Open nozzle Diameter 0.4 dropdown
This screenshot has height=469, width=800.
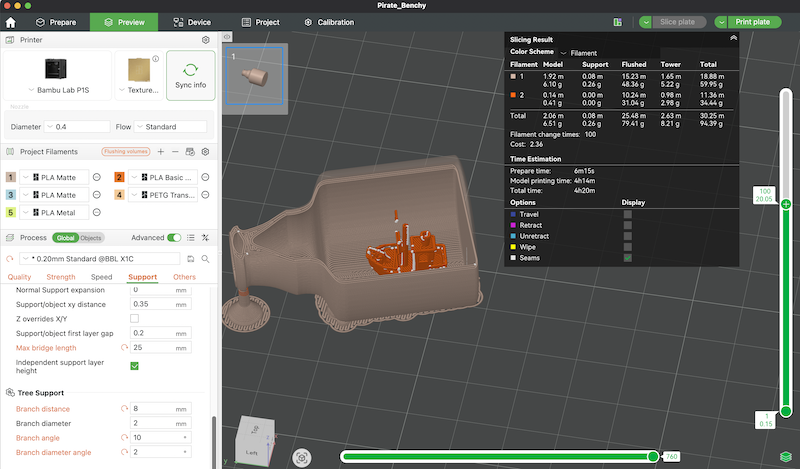tap(77, 127)
